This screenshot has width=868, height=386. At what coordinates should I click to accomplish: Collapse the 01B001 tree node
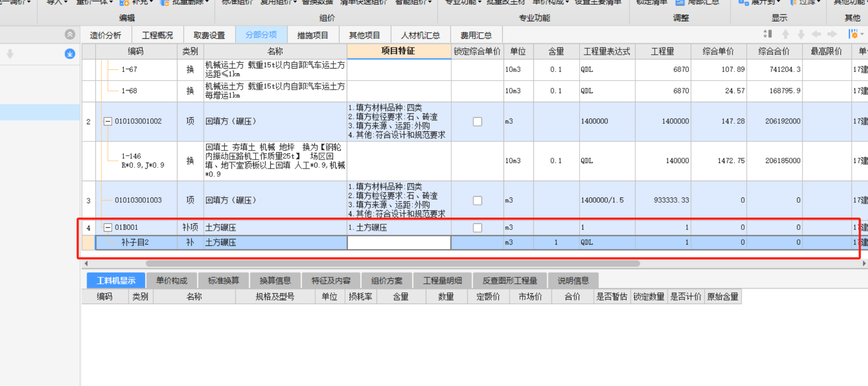(x=108, y=227)
